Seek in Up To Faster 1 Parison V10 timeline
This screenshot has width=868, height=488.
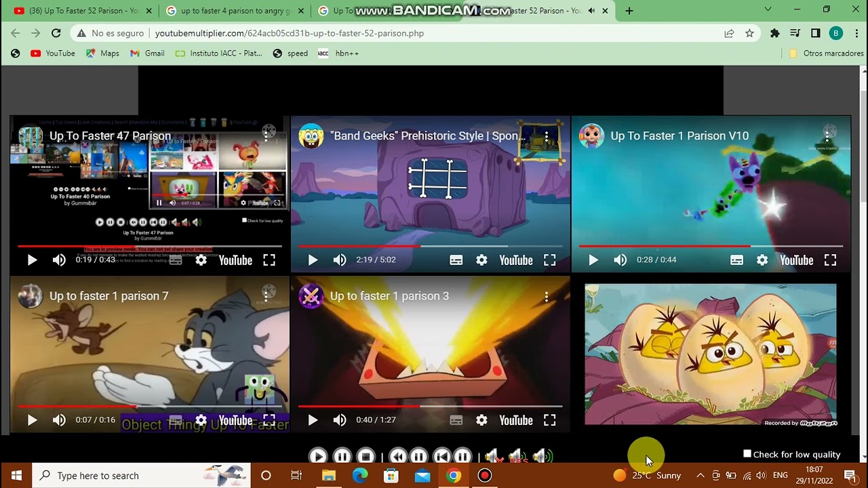[x=711, y=246]
